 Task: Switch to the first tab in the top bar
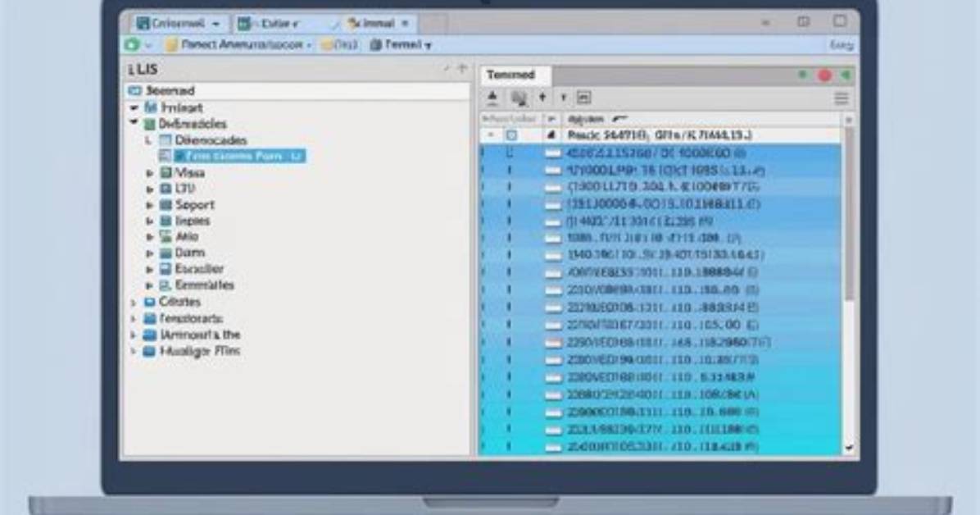[x=179, y=24]
